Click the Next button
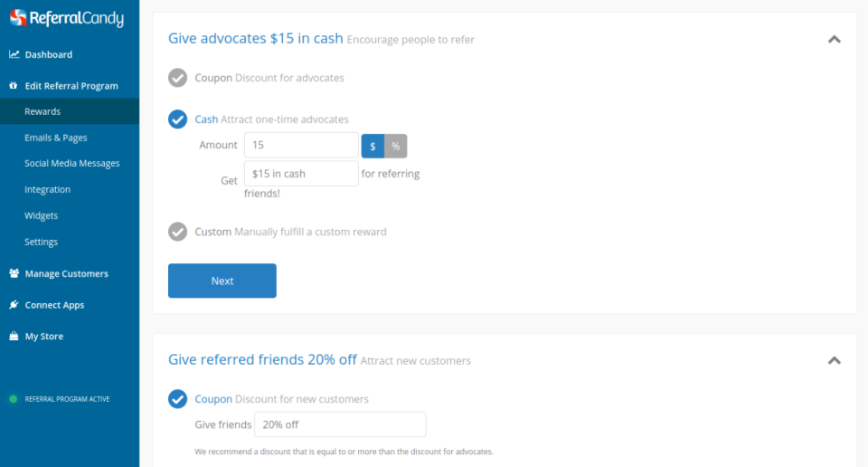Image resolution: width=868 pixels, height=467 pixels. [222, 281]
